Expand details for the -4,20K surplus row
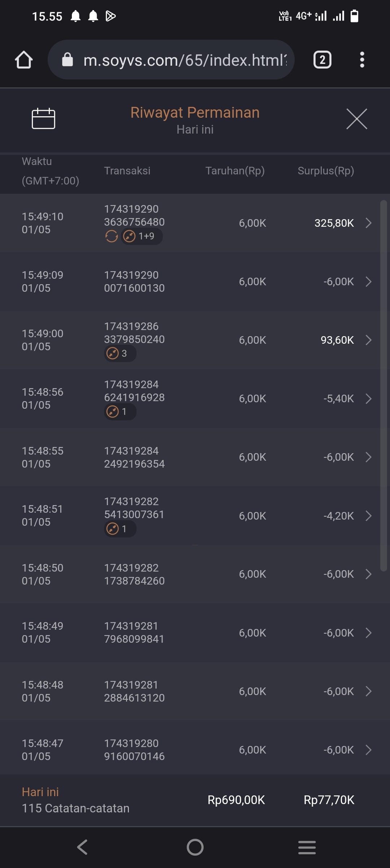Image resolution: width=390 pixels, height=868 pixels. click(368, 516)
